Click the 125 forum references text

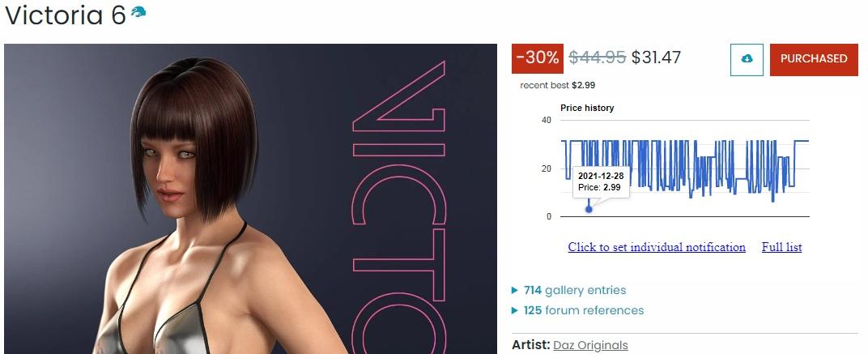[x=584, y=310]
